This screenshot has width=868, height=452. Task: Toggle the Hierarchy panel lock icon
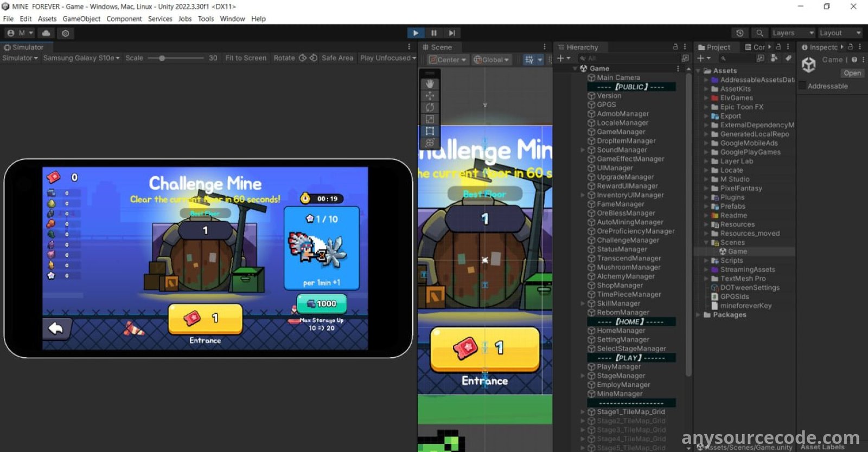click(x=675, y=47)
